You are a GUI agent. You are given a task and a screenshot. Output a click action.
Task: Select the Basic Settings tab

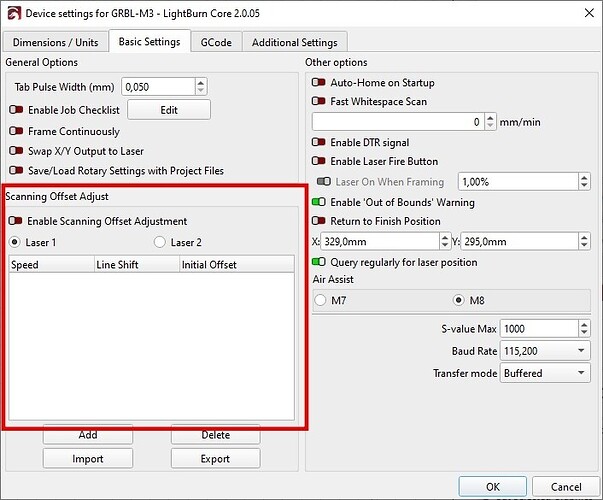pos(150,41)
